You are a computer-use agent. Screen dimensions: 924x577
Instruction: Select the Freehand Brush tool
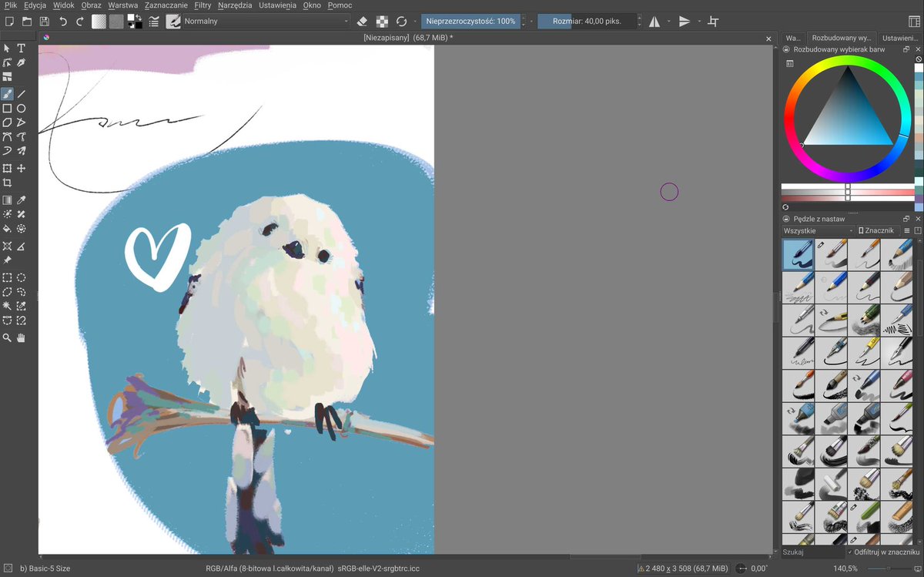click(x=7, y=94)
